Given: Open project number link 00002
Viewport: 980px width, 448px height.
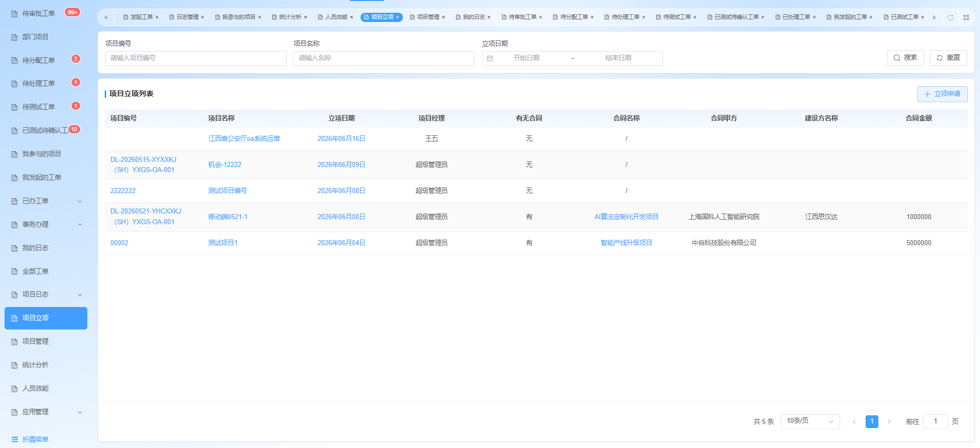Looking at the screenshot, I should 119,243.
